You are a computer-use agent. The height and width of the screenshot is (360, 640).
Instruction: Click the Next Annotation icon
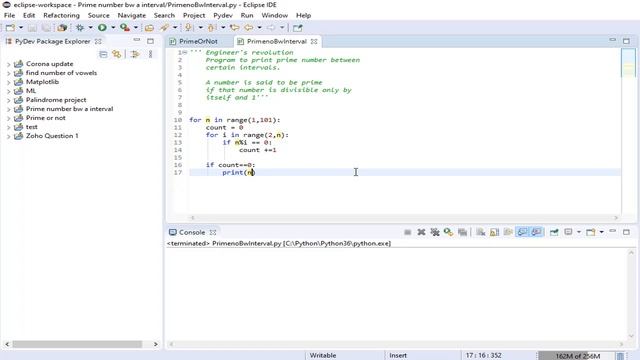tap(189, 28)
